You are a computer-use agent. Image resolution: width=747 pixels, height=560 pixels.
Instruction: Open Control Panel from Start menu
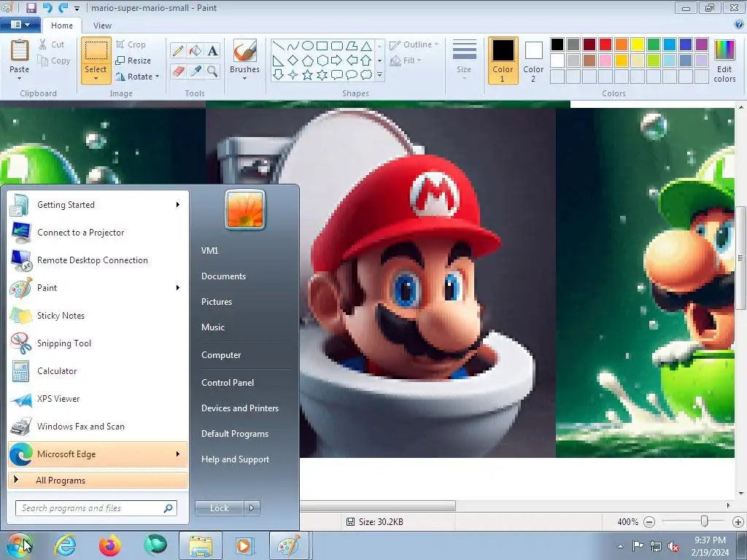click(228, 383)
